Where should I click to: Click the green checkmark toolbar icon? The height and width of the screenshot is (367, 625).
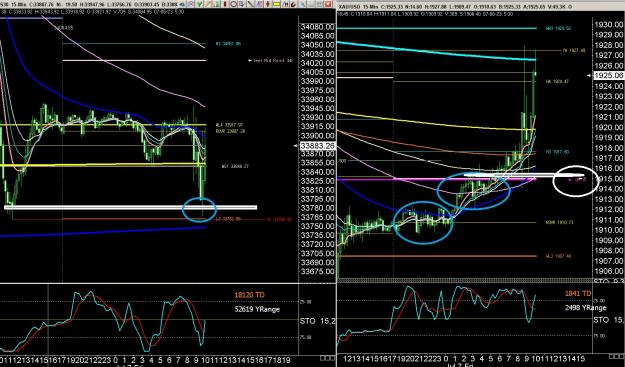199,4
